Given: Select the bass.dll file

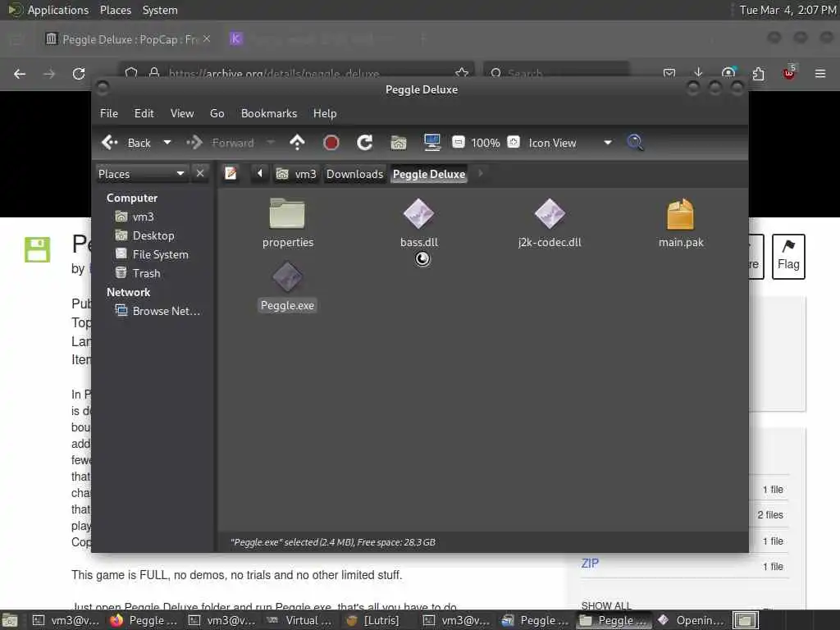Looking at the screenshot, I should 419,223.
